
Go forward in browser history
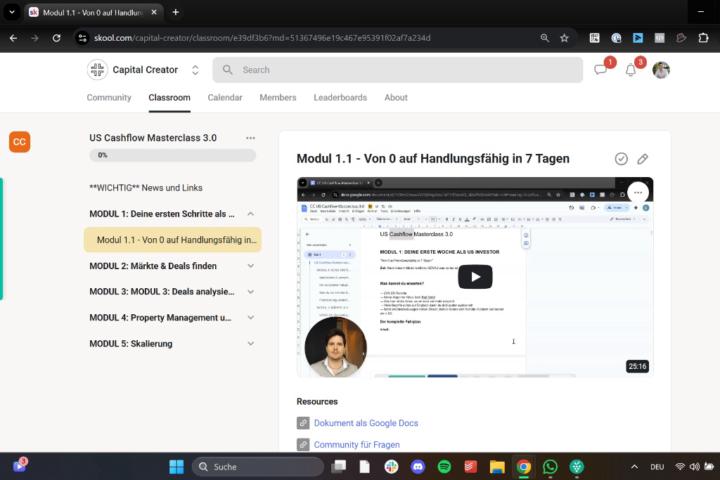coord(35,38)
